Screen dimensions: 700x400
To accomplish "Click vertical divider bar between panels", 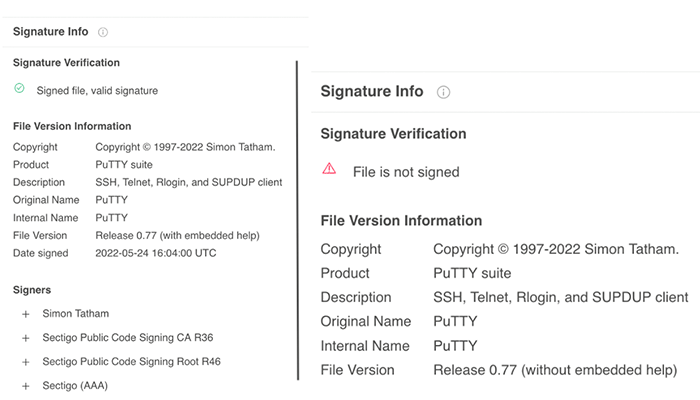I will click(x=297, y=220).
